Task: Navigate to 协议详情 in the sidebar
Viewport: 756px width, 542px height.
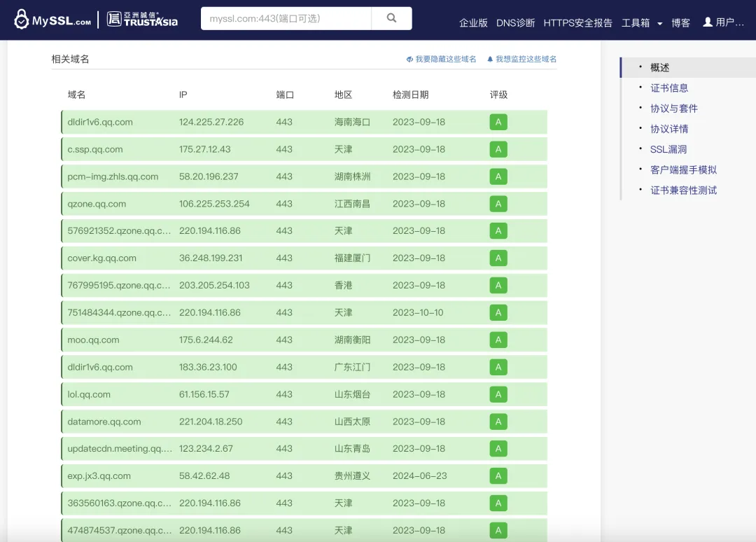Action: pos(669,129)
